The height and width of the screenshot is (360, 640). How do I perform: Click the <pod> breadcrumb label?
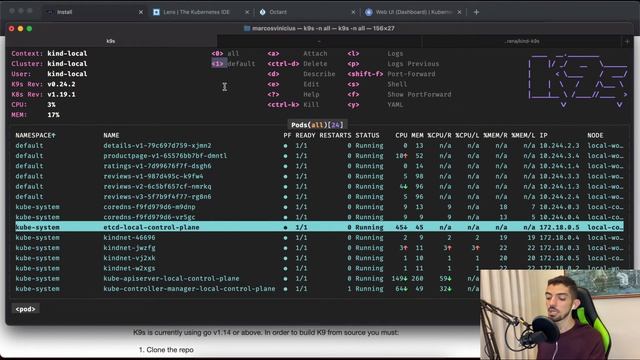coord(25,309)
